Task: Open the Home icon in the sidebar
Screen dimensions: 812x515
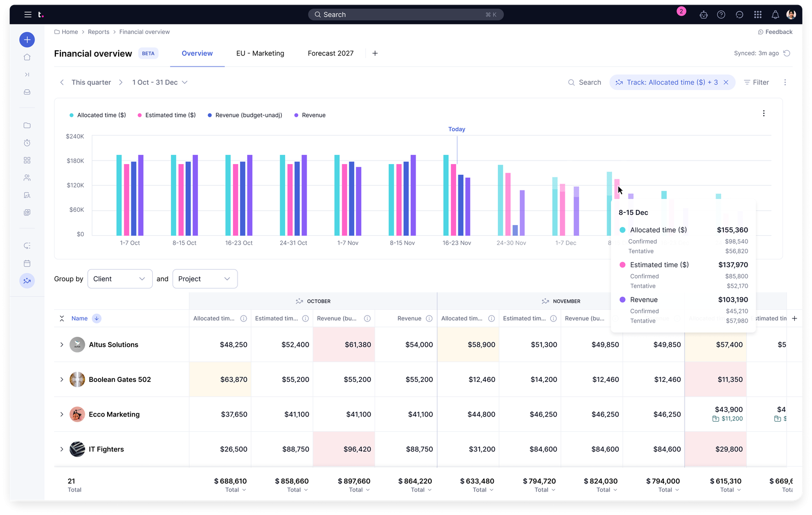Action: pyautogui.click(x=27, y=57)
